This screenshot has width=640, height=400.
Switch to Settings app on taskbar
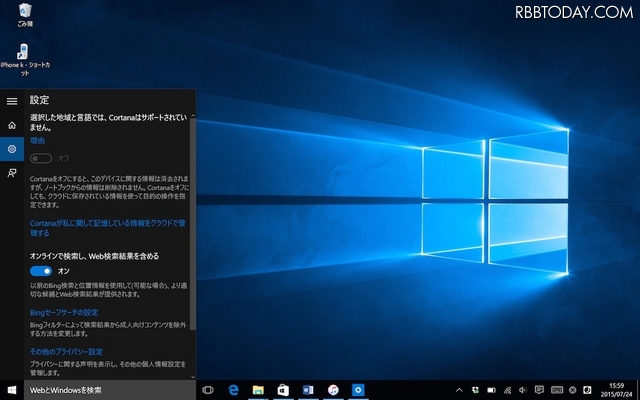(x=358, y=390)
